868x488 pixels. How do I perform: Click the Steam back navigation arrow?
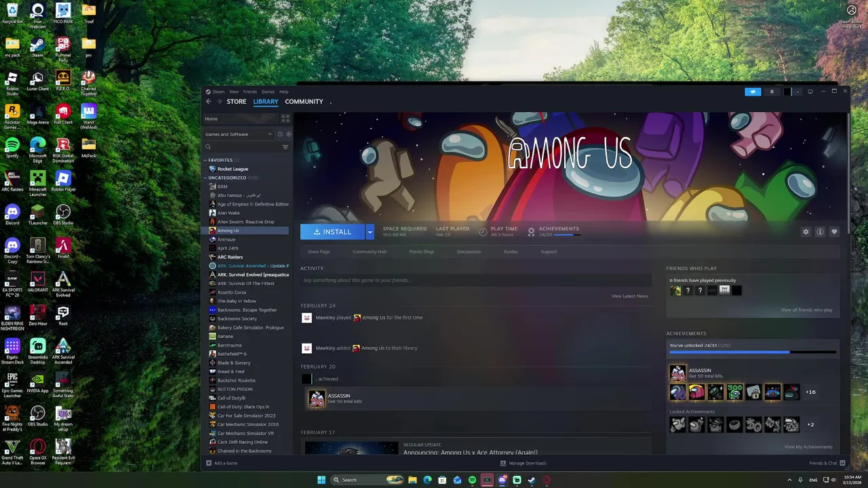pos(209,102)
